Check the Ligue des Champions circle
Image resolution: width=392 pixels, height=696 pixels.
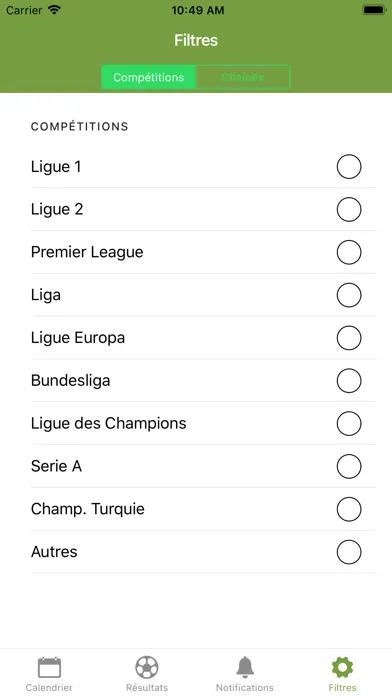click(349, 423)
